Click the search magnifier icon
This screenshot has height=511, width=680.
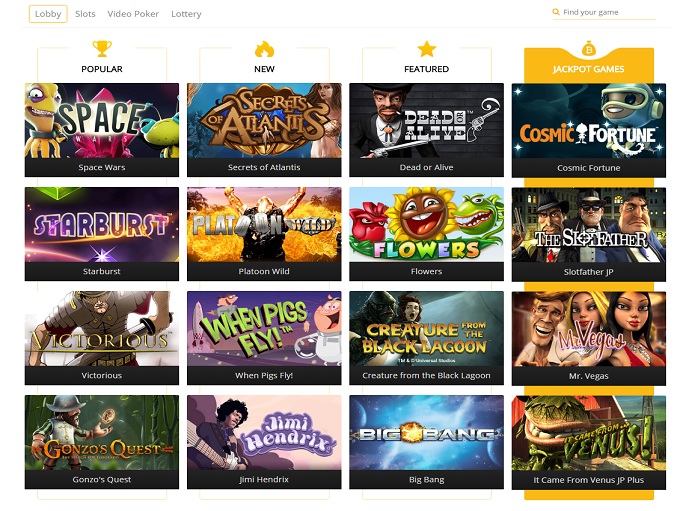click(556, 12)
